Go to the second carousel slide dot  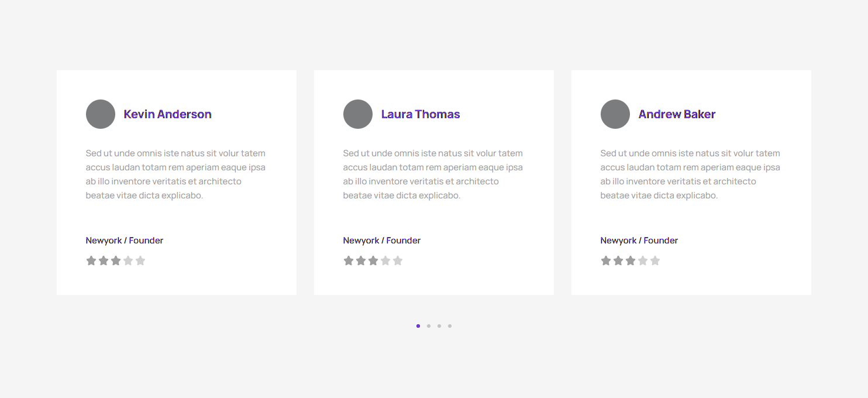click(429, 326)
